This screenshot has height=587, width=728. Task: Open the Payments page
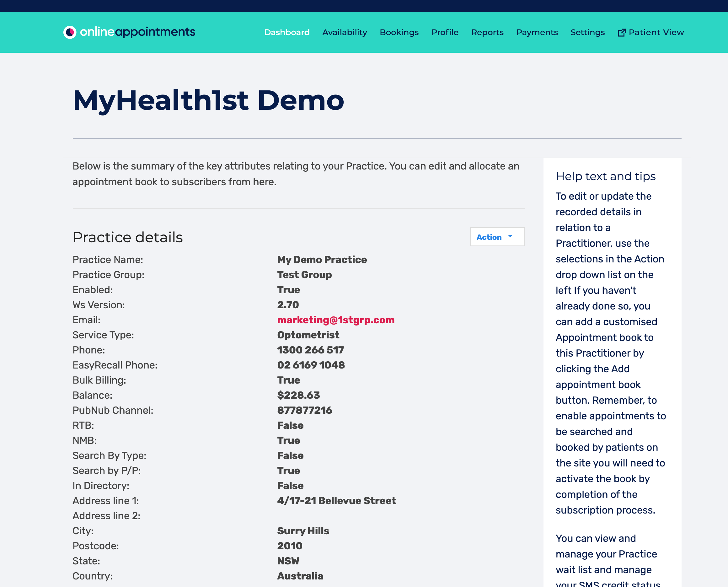[x=537, y=32]
